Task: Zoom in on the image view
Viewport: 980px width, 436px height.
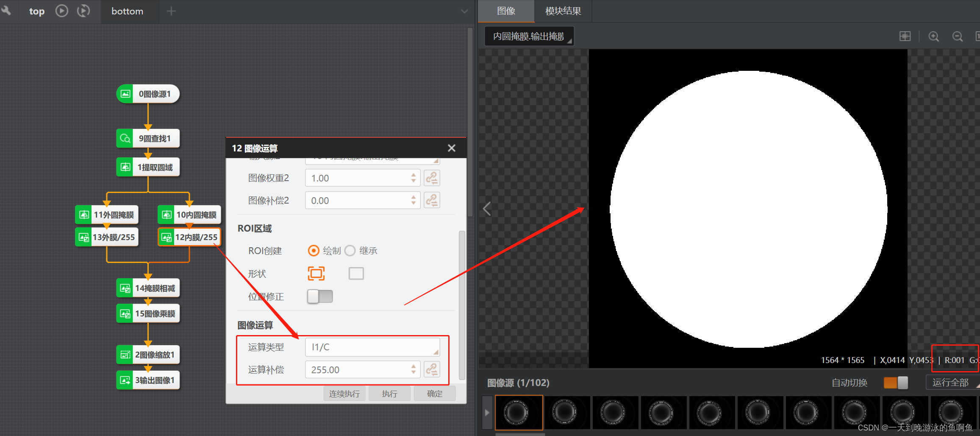Action: coord(933,36)
